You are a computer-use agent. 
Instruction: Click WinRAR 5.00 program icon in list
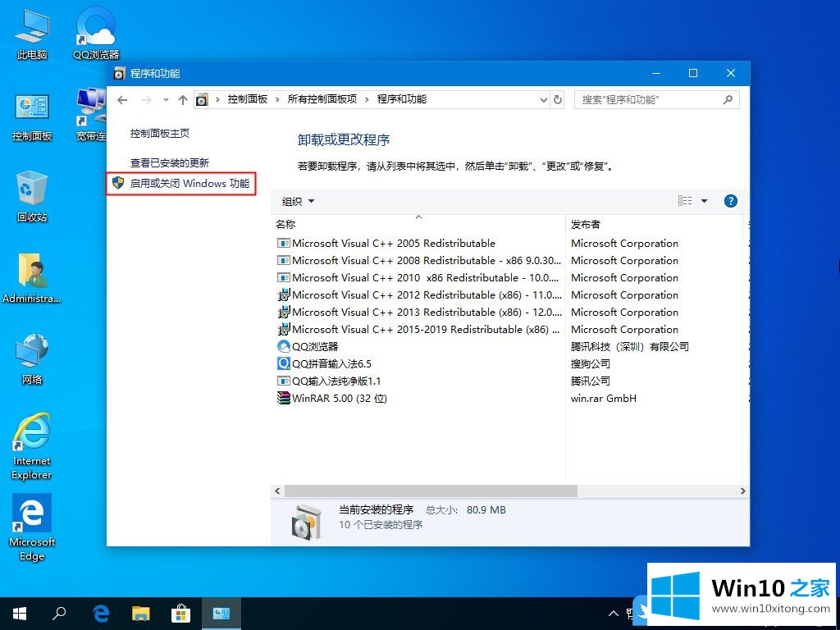point(283,398)
